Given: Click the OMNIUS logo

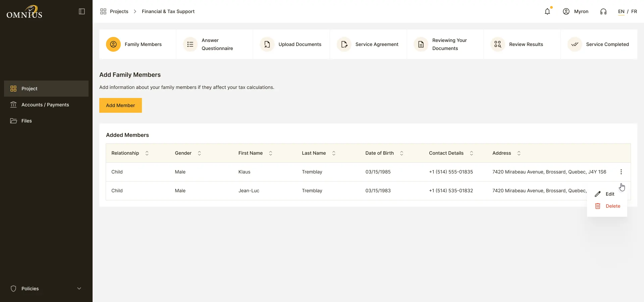Looking at the screenshot, I should (x=24, y=12).
